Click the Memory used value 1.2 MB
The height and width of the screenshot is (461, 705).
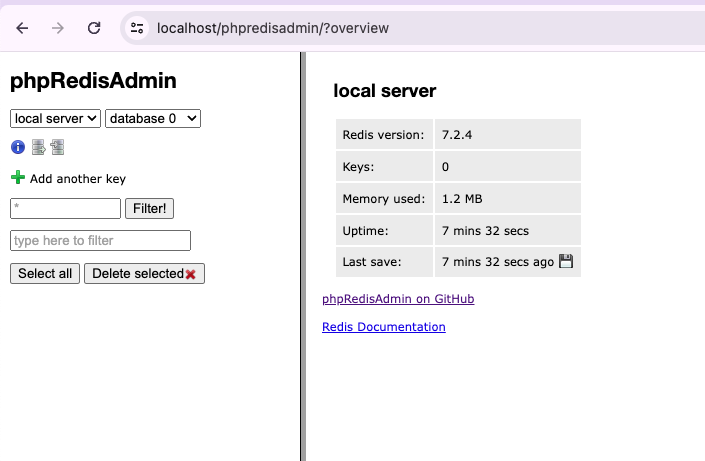pos(462,199)
